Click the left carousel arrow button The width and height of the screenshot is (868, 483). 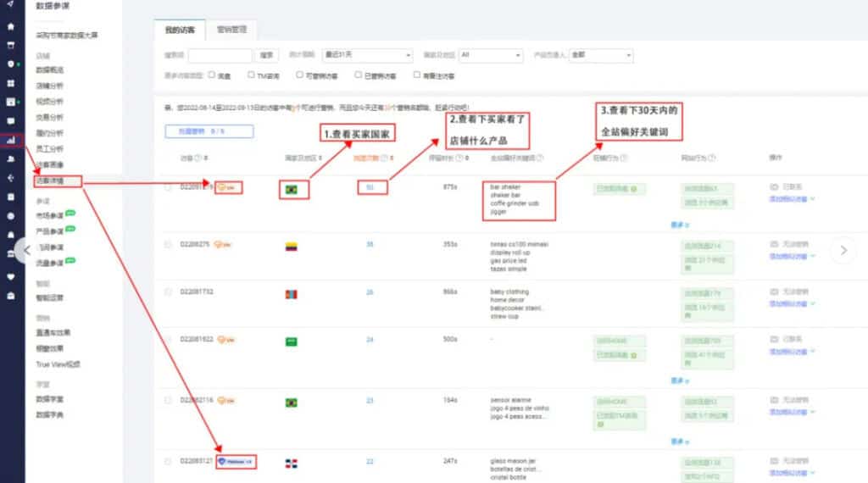pos(27,249)
